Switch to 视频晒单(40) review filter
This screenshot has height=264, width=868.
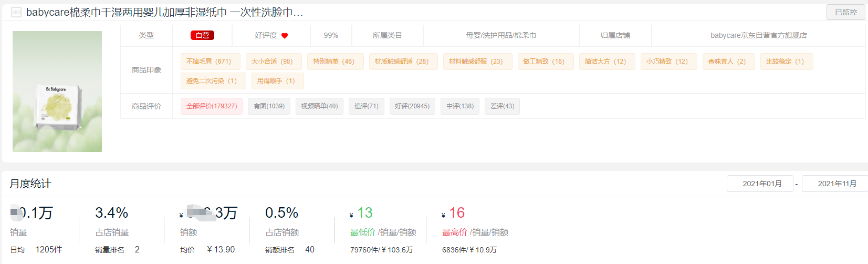tap(319, 106)
